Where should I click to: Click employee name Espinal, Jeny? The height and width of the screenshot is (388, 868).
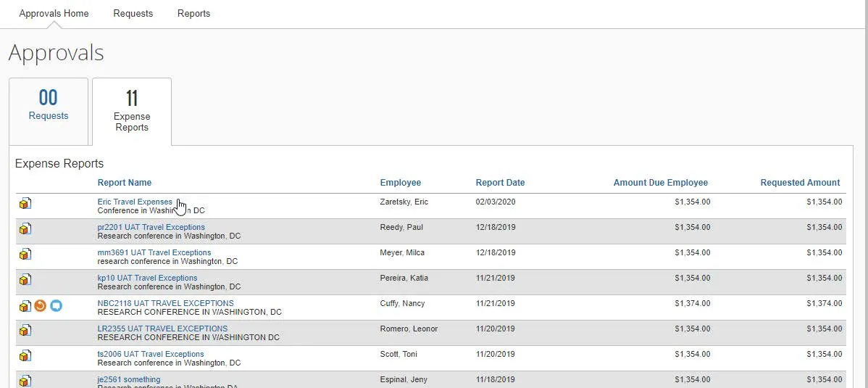point(404,380)
